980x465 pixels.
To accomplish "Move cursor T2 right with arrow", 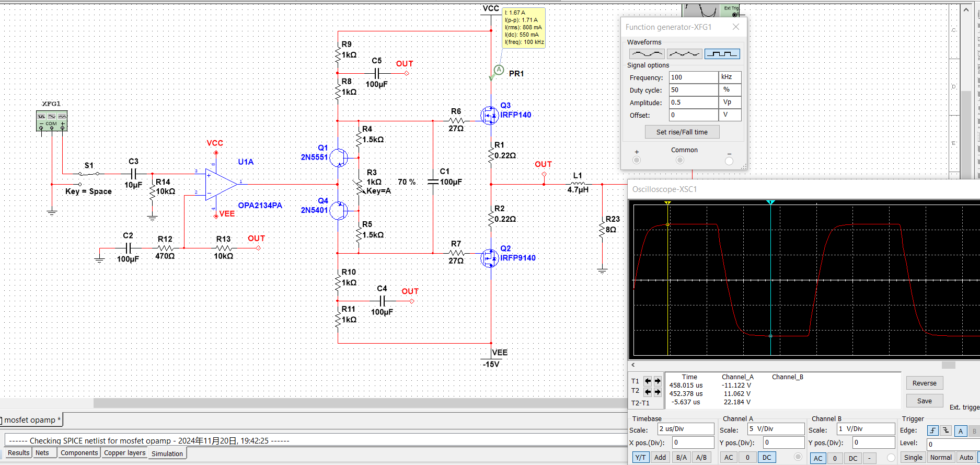I will pyautogui.click(x=658, y=391).
